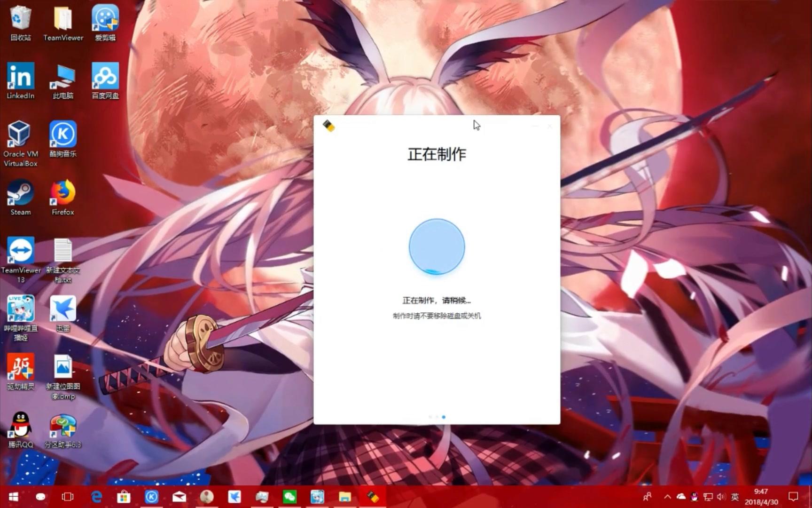Open the Windows Start menu
The image size is (812, 508).
(x=14, y=496)
